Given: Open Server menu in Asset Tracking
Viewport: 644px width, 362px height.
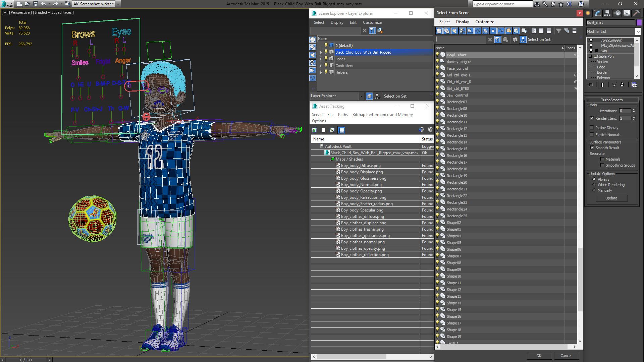Looking at the screenshot, I should pos(317,115).
